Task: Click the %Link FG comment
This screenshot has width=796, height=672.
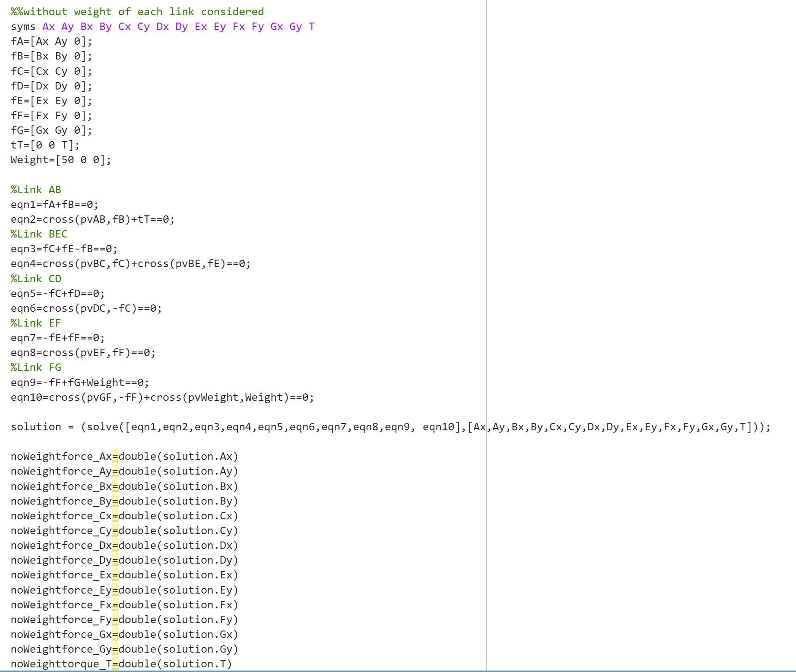Action: pos(36,367)
